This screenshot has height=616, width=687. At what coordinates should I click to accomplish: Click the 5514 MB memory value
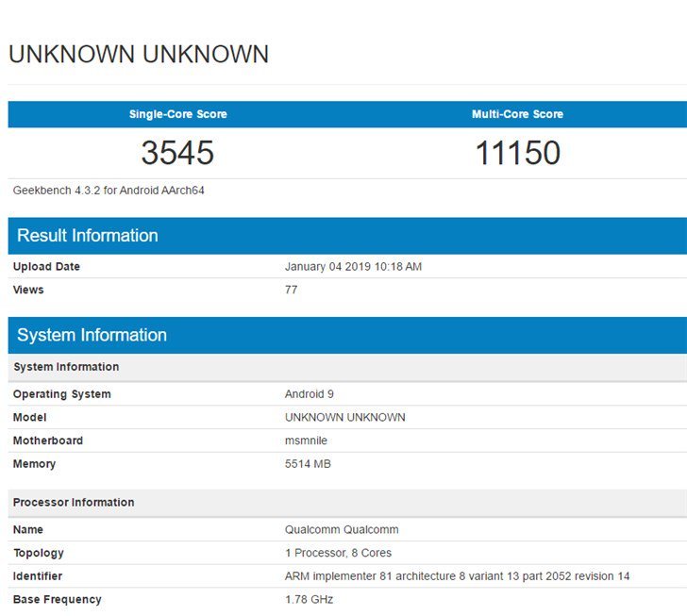coord(308,463)
